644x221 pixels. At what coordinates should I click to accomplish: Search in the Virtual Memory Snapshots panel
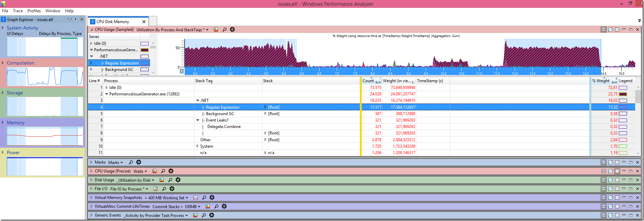(204, 198)
